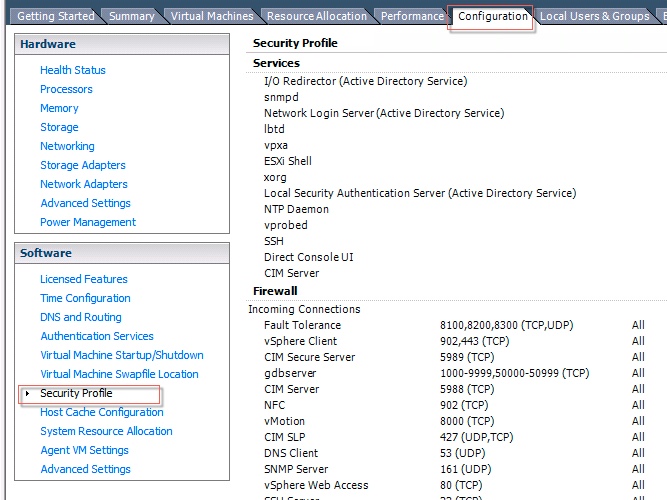The width and height of the screenshot is (667, 500).
Task: Open the Health Status link
Action: pos(72,70)
